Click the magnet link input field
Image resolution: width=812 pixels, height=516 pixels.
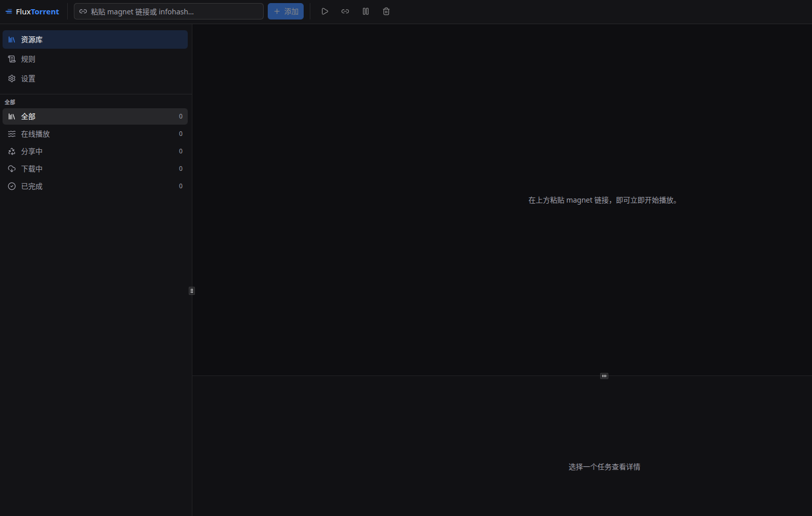click(x=169, y=11)
